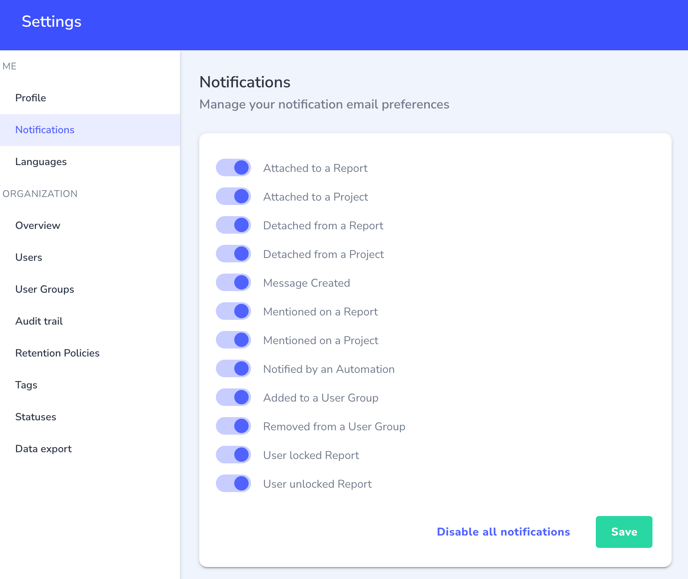Click Disable all notifications link
This screenshot has height=579, width=688.
click(x=503, y=532)
